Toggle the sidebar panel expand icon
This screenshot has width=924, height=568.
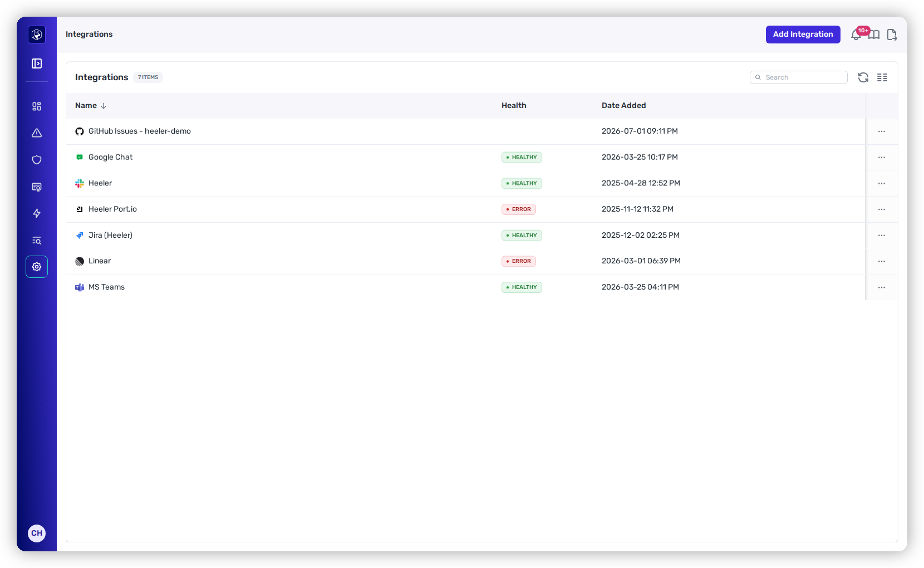[37, 63]
